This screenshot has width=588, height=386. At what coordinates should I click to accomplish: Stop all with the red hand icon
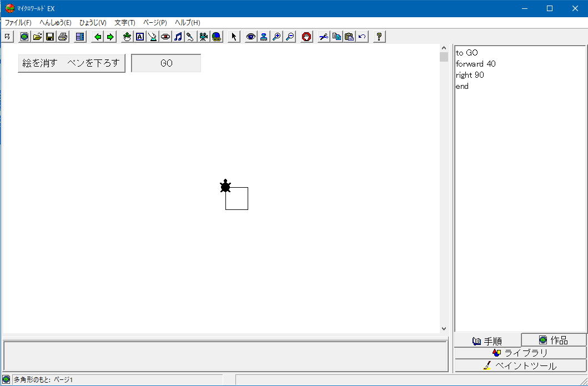point(306,37)
